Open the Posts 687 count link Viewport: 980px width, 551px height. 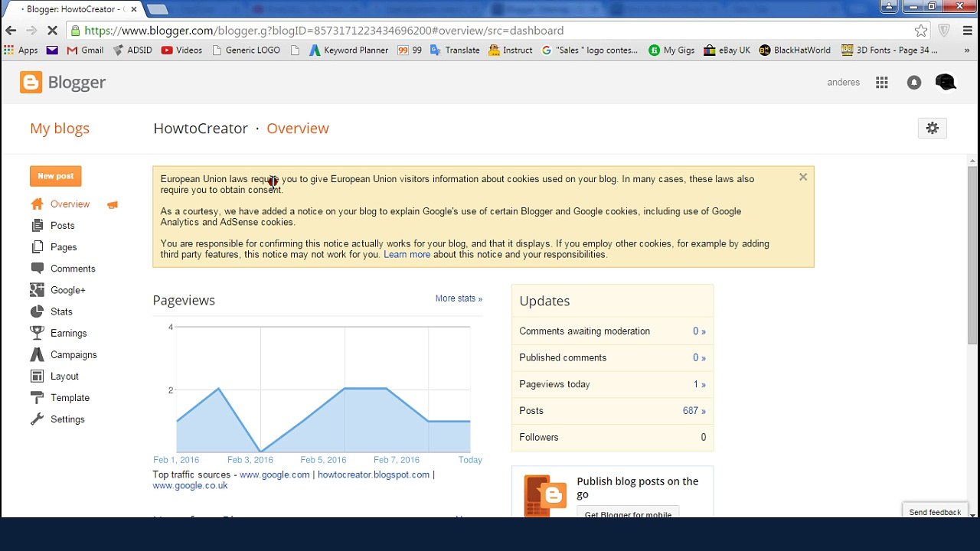pyautogui.click(x=694, y=411)
